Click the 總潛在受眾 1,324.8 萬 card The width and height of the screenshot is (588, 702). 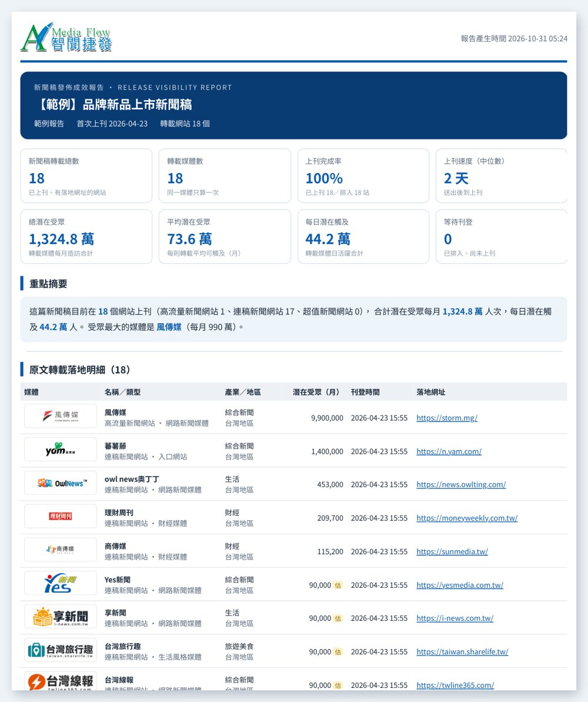(x=86, y=237)
